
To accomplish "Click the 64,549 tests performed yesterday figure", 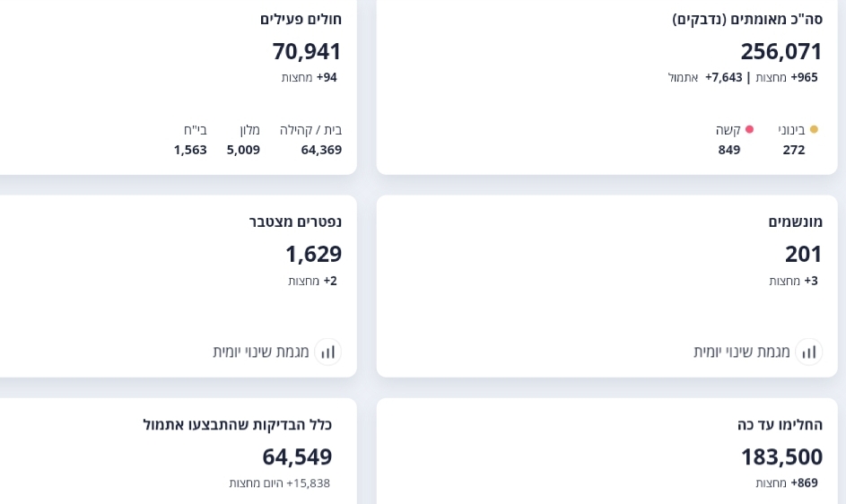I will (297, 456).
